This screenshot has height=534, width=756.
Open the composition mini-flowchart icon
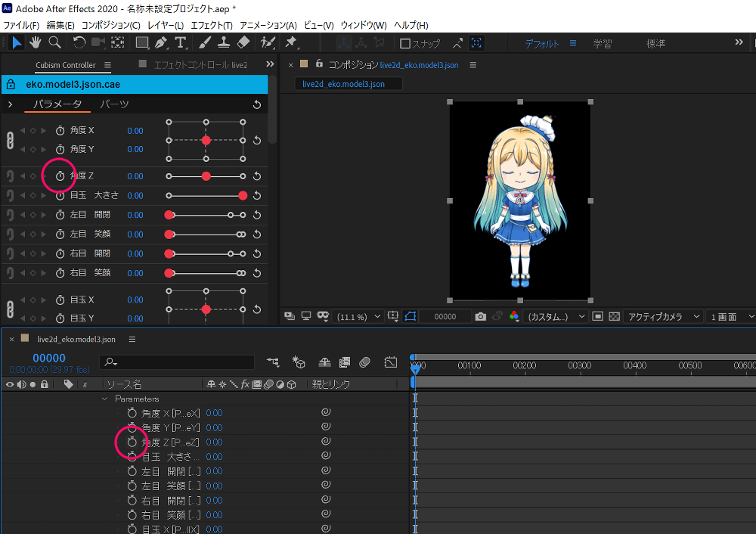coord(273,362)
